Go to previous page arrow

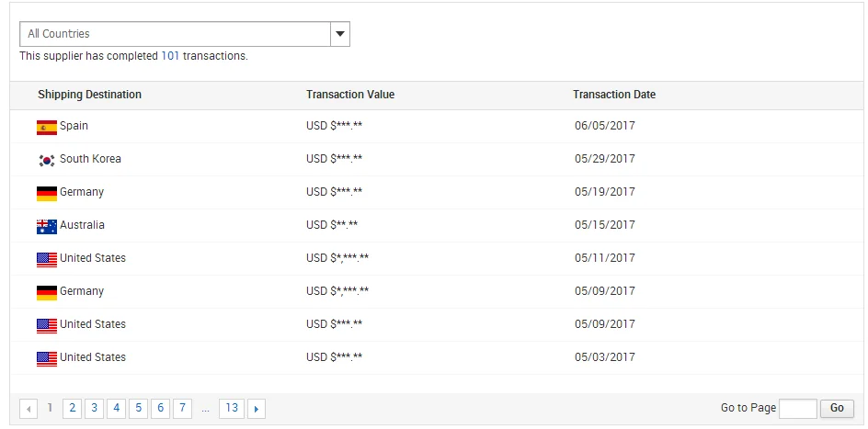tap(29, 409)
